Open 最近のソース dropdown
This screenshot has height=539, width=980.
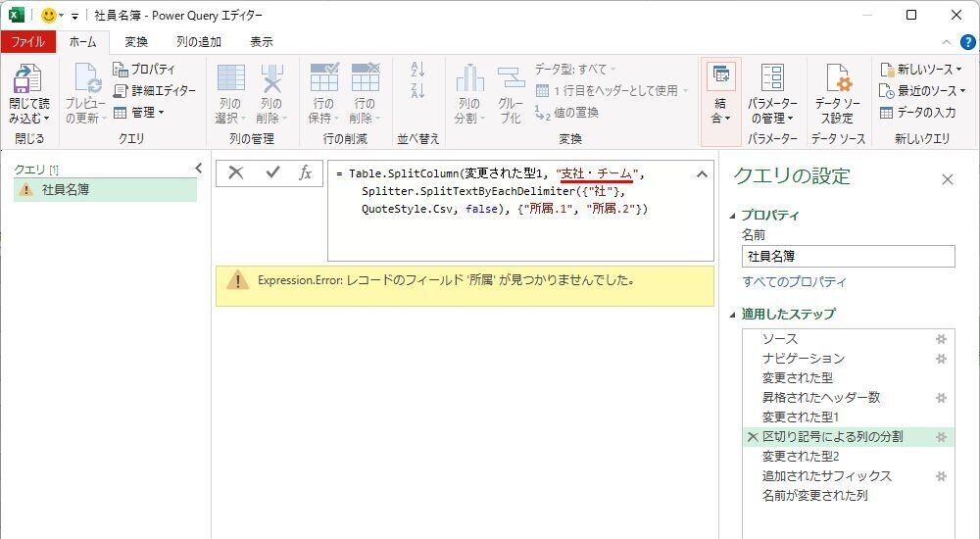[922, 91]
